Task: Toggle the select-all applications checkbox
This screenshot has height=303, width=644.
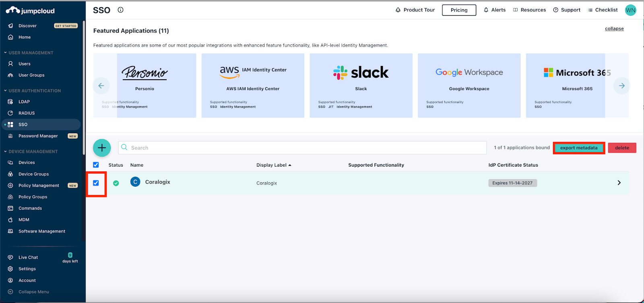Action: [96, 165]
